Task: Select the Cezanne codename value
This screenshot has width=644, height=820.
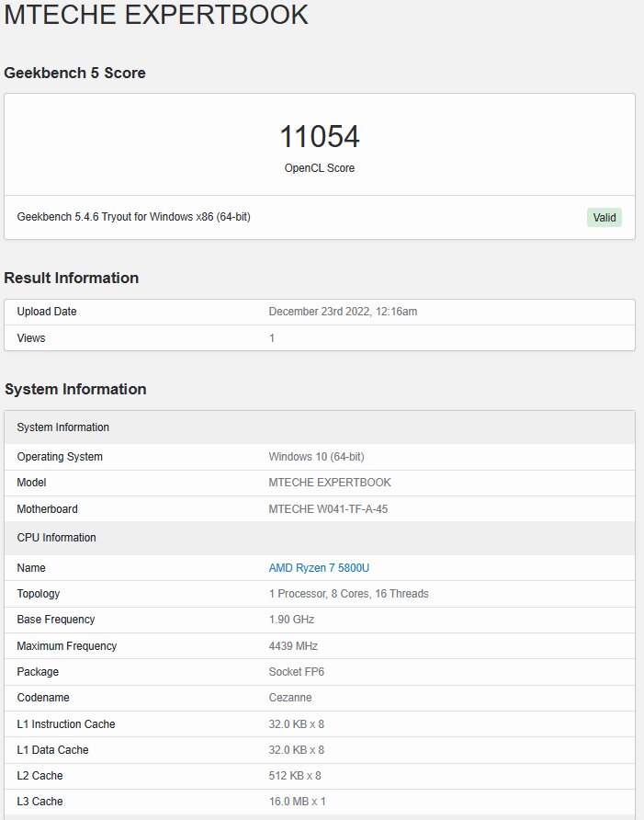Action: [290, 698]
